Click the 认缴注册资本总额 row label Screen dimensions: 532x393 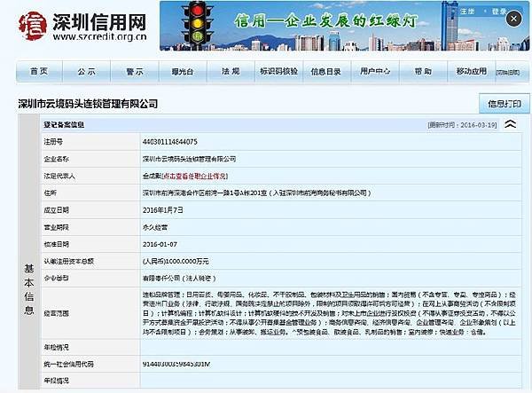69,261
